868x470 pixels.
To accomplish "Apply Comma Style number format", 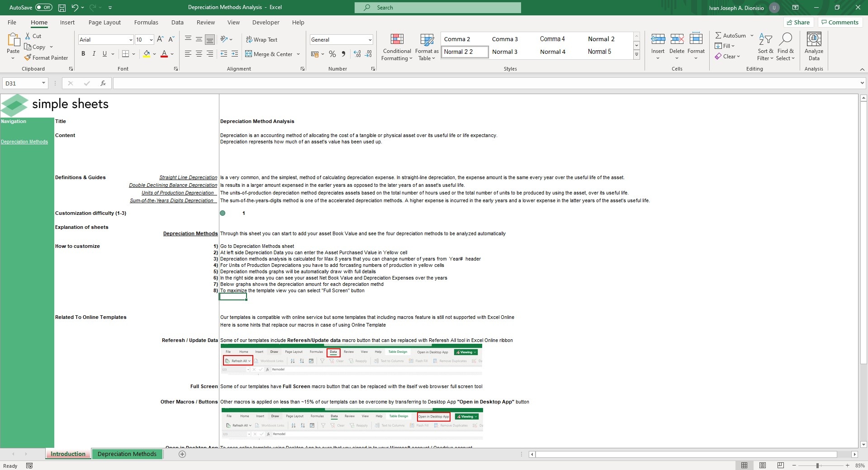I will 343,54.
